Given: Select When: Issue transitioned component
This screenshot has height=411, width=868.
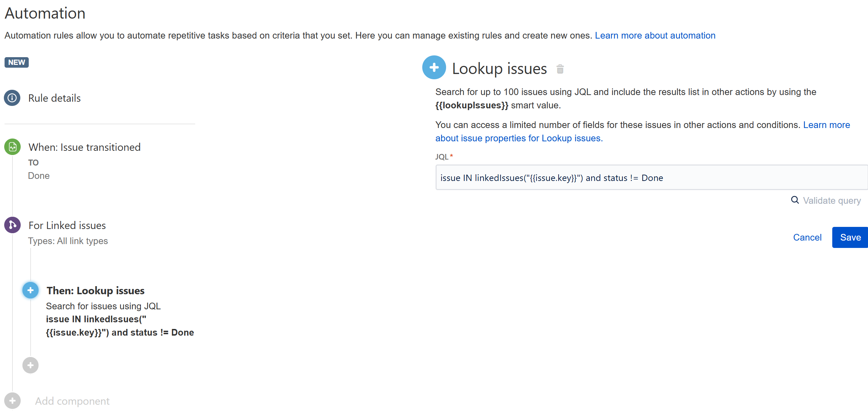Looking at the screenshot, I should 84,147.
